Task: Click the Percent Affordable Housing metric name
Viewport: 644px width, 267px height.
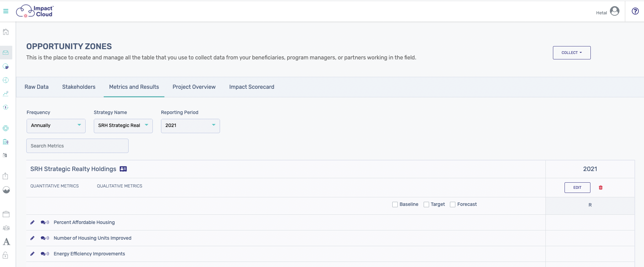Action: [x=84, y=222]
